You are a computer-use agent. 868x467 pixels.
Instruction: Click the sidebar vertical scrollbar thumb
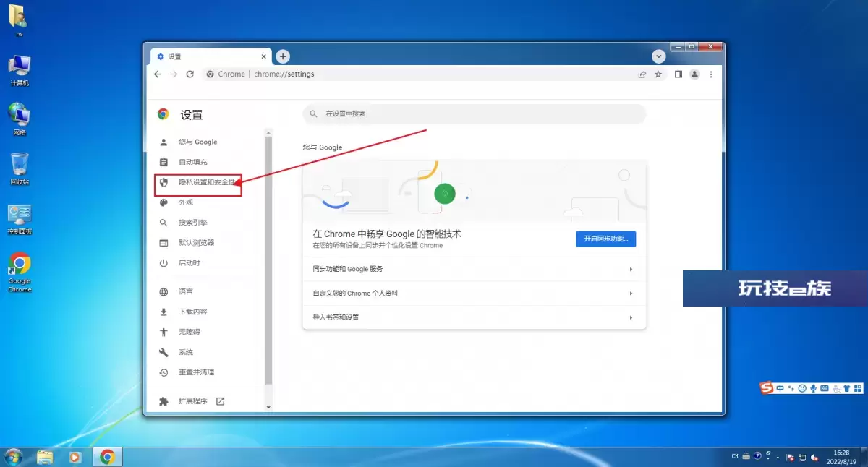269,260
